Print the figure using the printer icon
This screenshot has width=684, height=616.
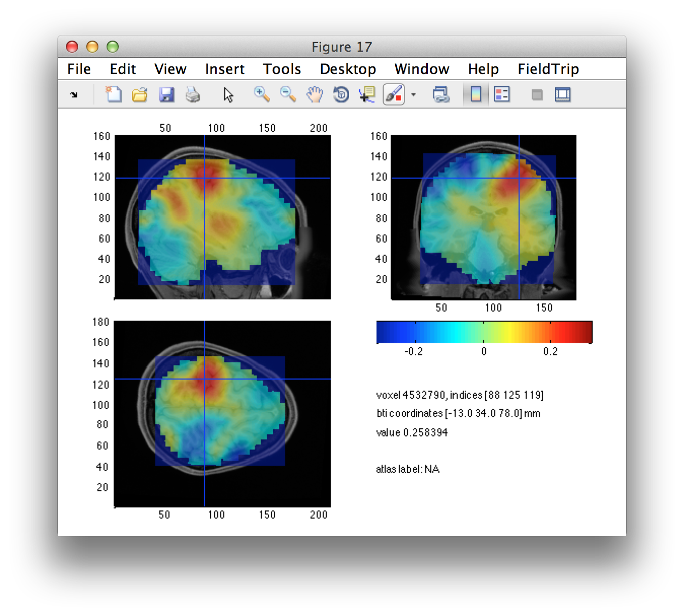[x=193, y=94]
